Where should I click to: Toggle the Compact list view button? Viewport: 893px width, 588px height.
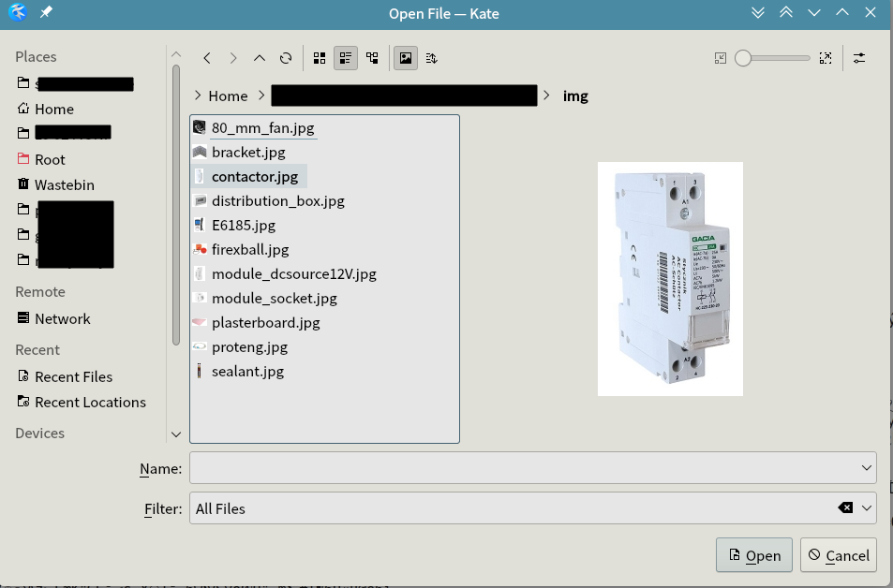click(x=346, y=58)
